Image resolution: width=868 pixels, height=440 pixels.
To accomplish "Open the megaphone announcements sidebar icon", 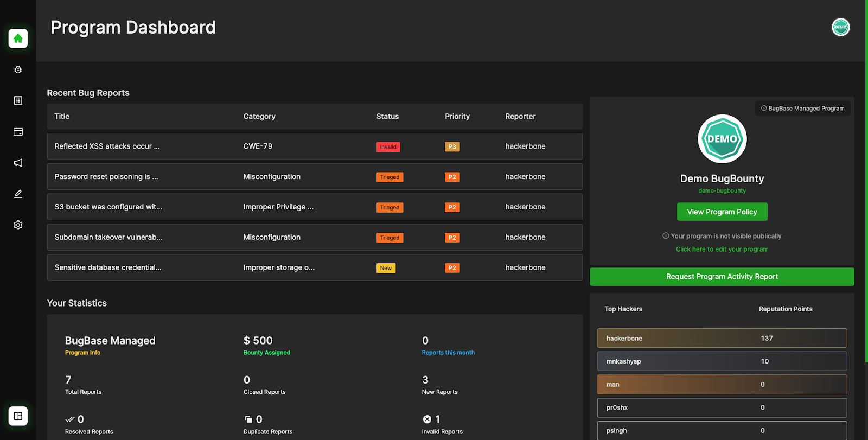I will pos(18,163).
